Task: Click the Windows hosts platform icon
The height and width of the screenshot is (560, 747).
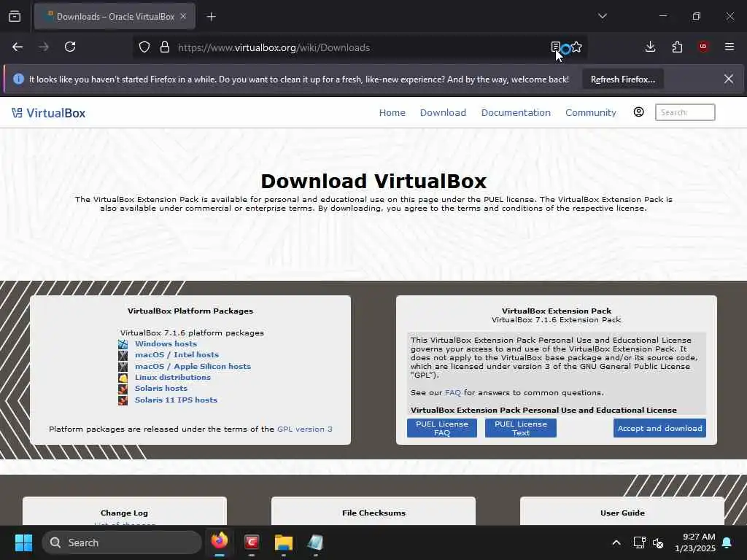Action: tap(123, 344)
